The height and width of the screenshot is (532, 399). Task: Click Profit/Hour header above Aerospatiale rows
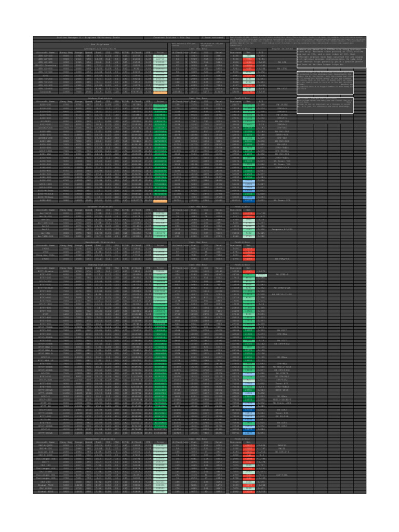click(x=243, y=49)
